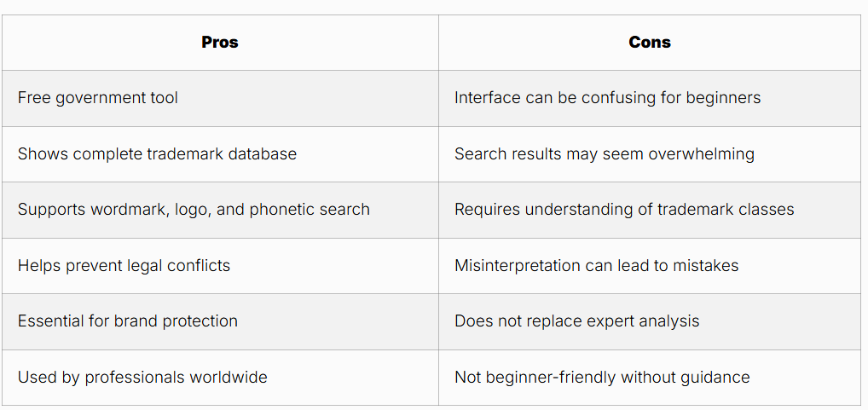Click the Pros column header
This screenshot has width=868, height=410.
(220, 42)
